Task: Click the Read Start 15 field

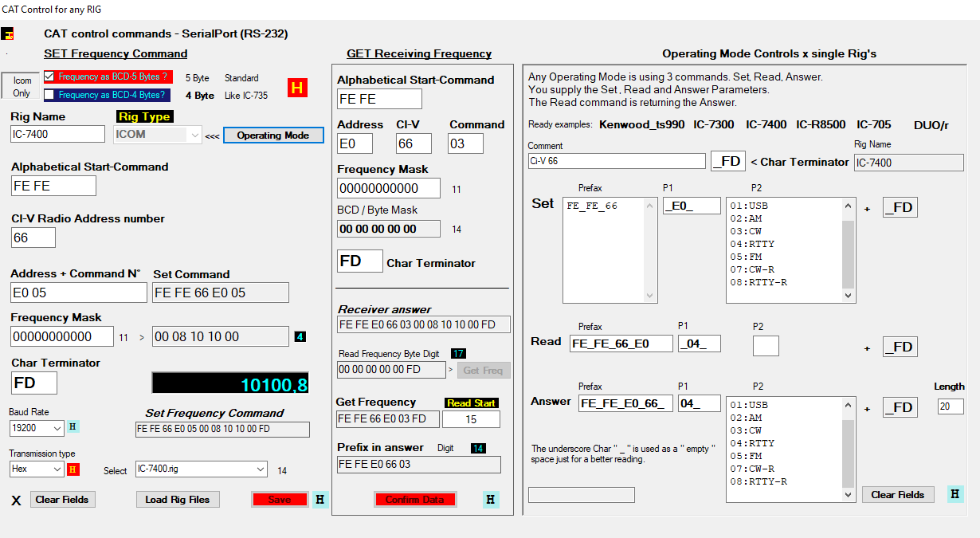Action: (471, 419)
